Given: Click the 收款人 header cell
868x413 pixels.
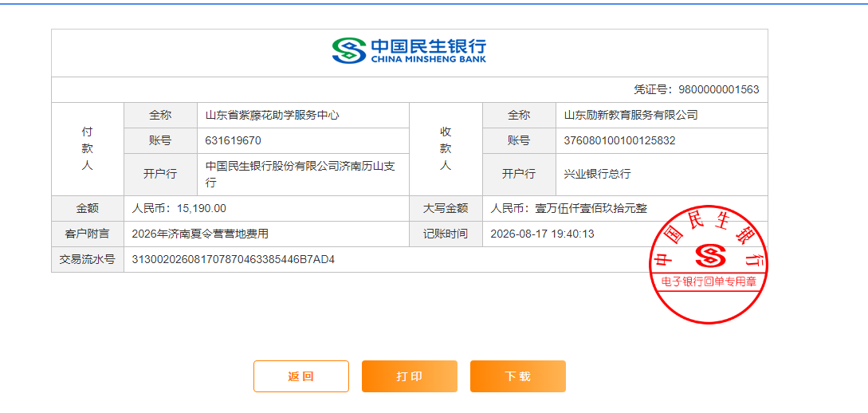Looking at the screenshot, I should tap(446, 149).
